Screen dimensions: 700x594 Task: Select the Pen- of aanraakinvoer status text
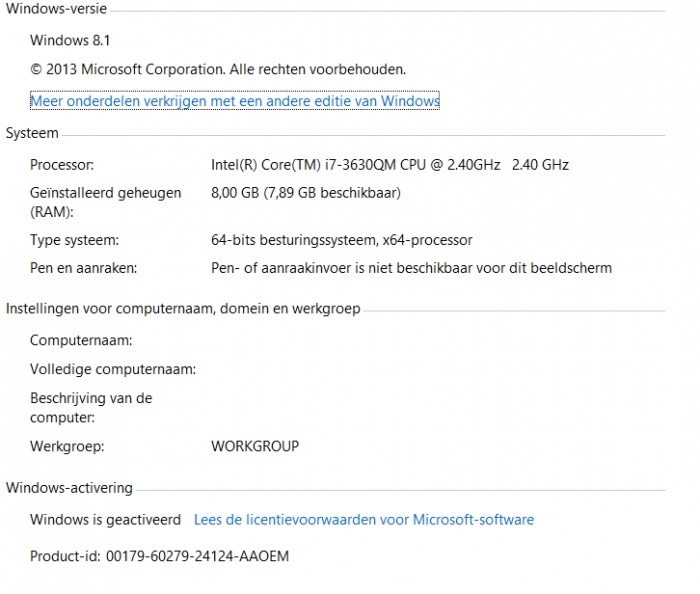(411, 268)
